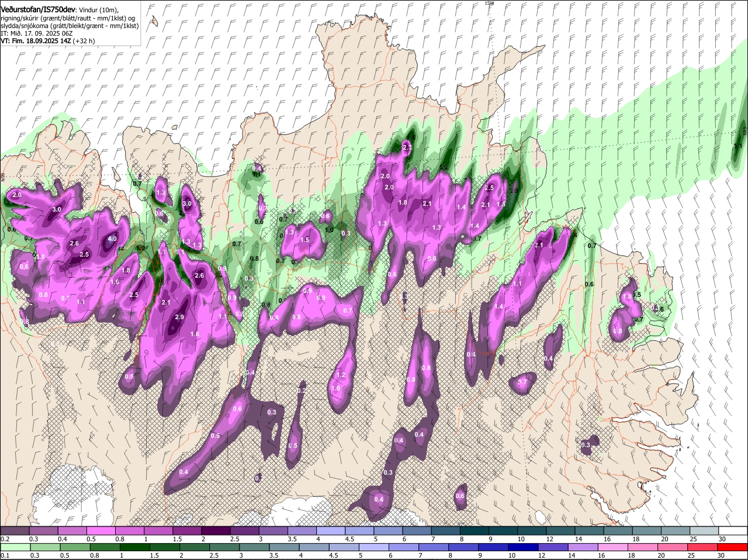Click the Veðurstofan/IS750dev title text

click(38, 10)
